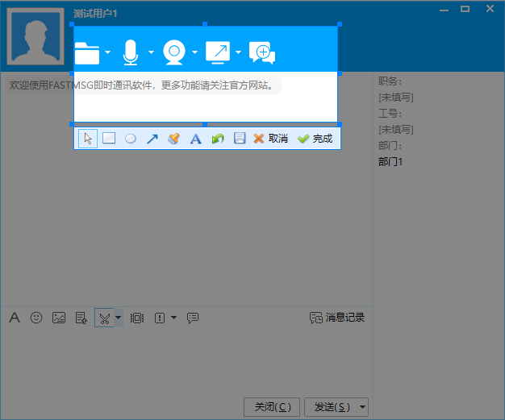The width and height of the screenshot is (505, 420).
Task: Send the message with 发送(S)
Action: (331, 407)
